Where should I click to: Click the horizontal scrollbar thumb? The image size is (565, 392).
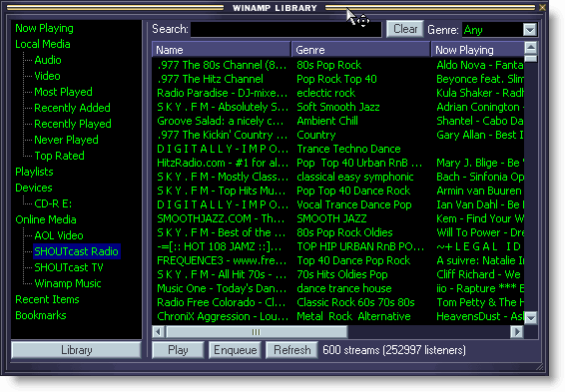[257, 331]
